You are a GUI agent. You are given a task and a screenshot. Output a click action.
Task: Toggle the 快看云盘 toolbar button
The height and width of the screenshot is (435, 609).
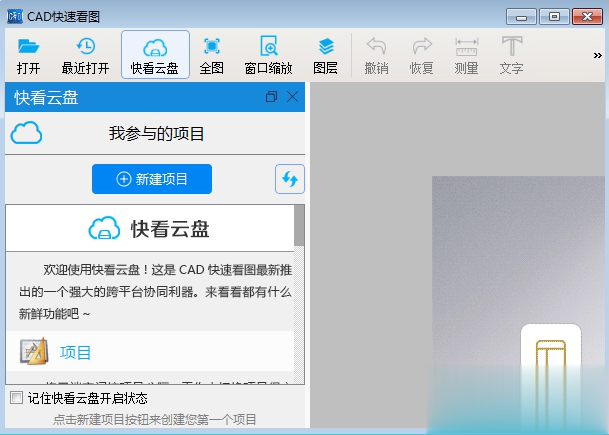tap(155, 54)
